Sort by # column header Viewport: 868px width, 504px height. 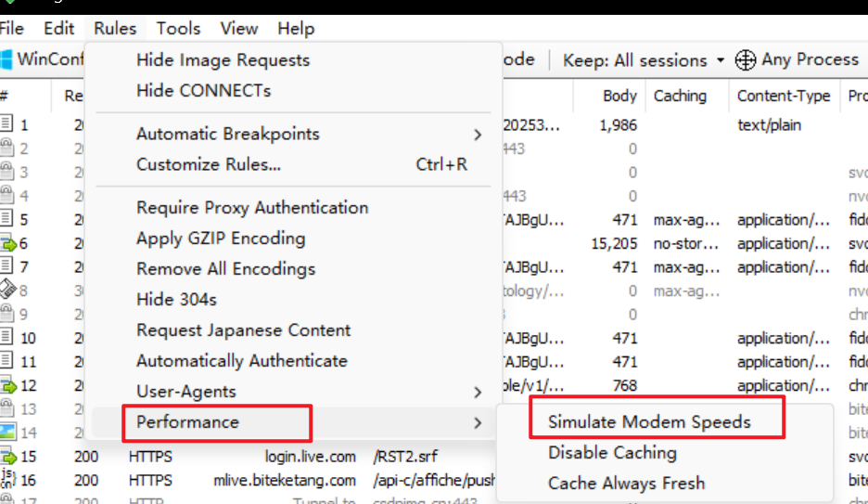[x=4, y=96]
